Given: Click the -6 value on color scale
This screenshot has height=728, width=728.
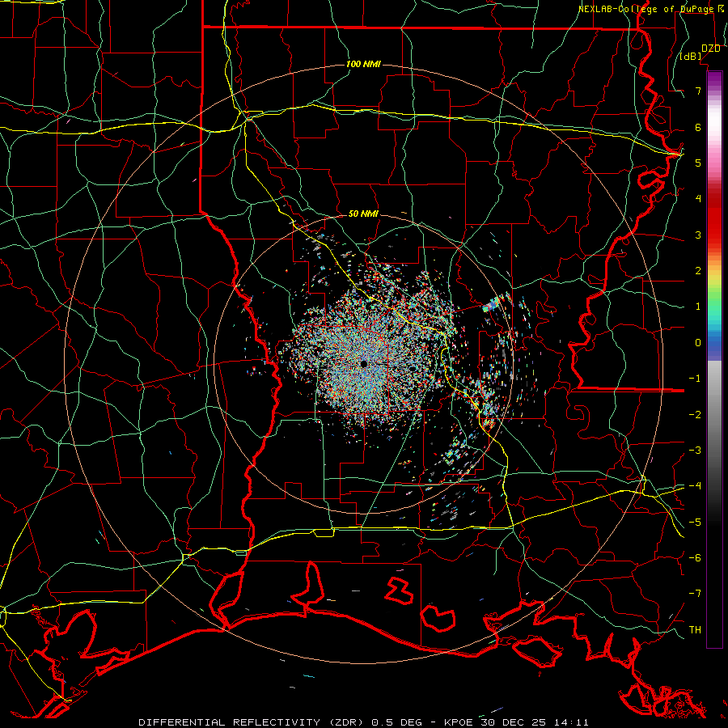Looking at the screenshot, I should tap(695, 558).
